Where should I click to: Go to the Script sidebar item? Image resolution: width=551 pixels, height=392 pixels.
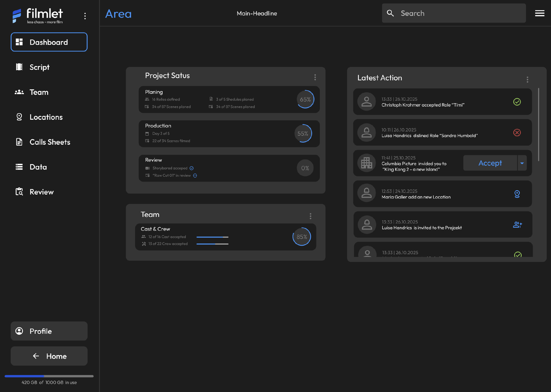coord(39,67)
